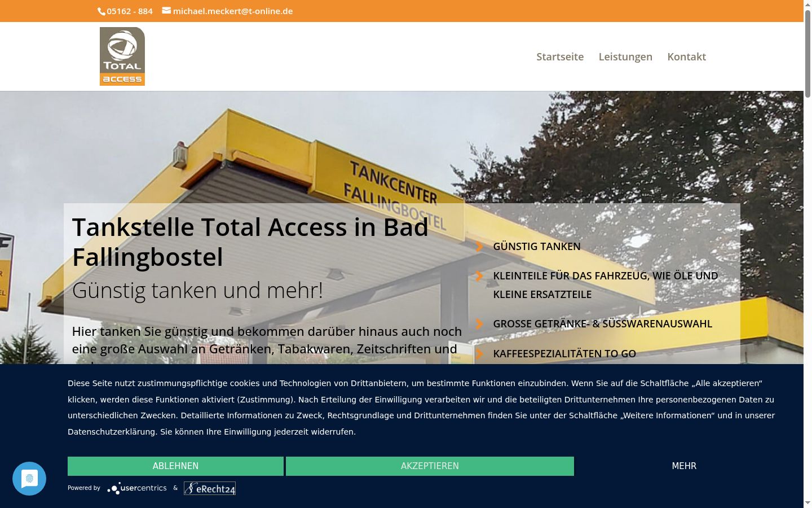Click the arrow beside Kleinteile für das Fahrzeug
The height and width of the screenshot is (508, 812).
coord(479,276)
